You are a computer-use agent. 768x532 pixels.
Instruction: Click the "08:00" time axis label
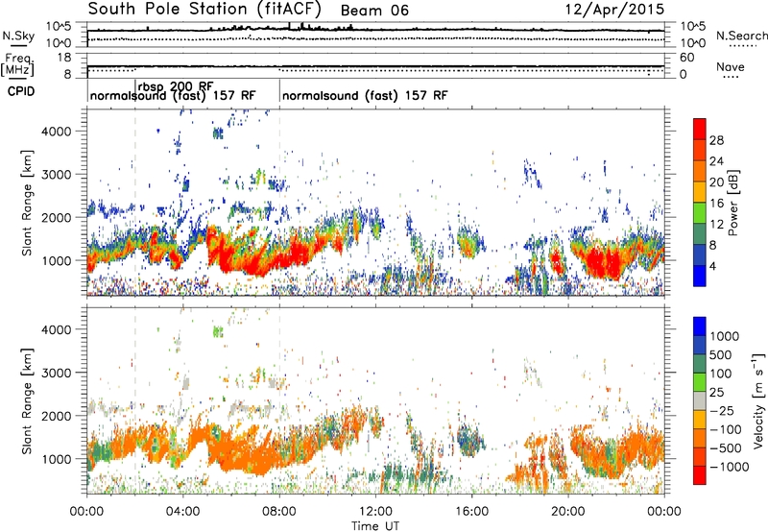[x=278, y=512]
